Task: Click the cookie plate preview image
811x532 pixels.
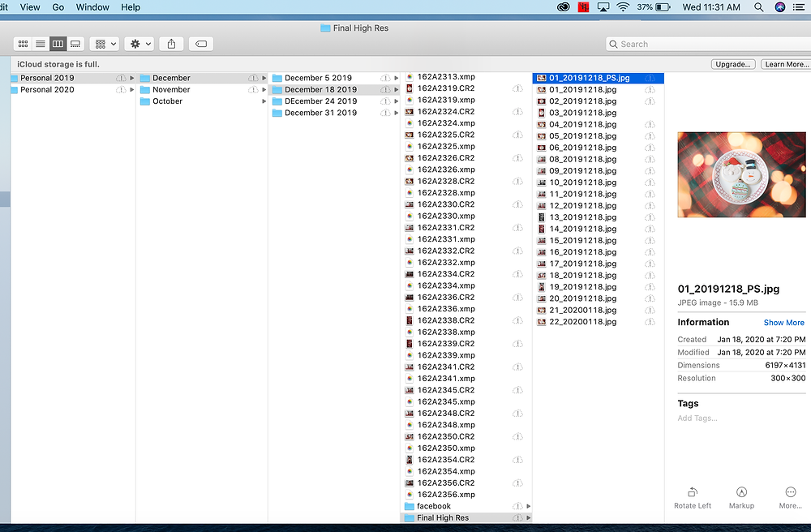Action: coord(741,174)
